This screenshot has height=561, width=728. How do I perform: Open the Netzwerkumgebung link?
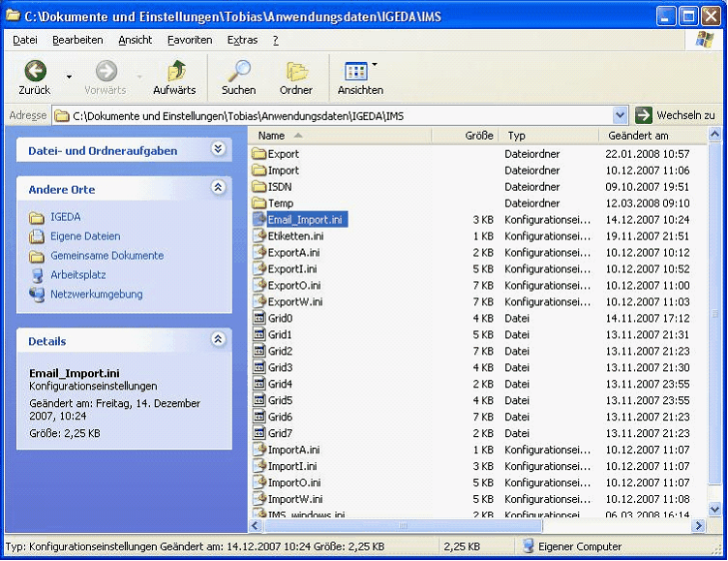pyautogui.click(x=96, y=295)
